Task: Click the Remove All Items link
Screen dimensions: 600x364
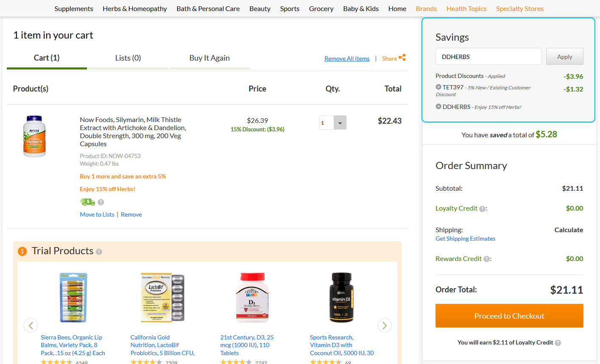Action: 347,58
